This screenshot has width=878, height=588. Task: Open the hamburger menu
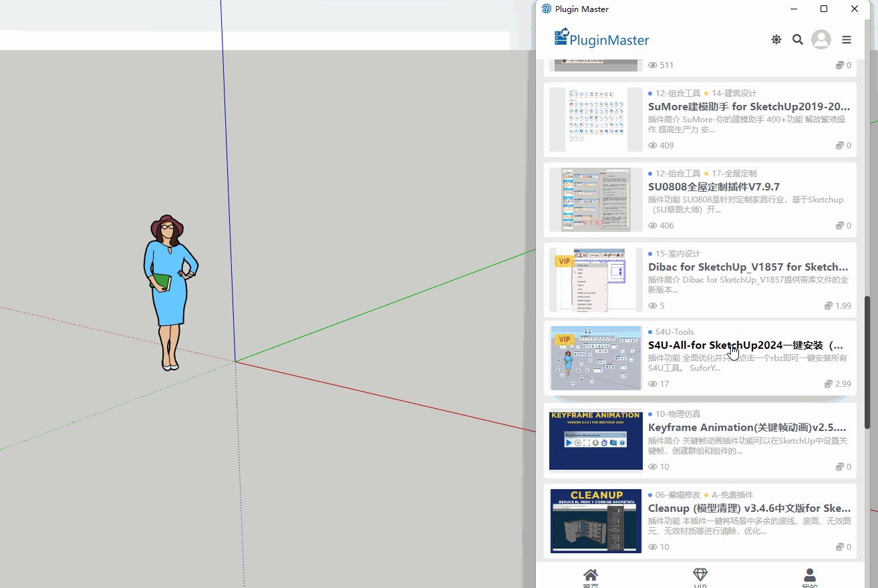(x=847, y=39)
